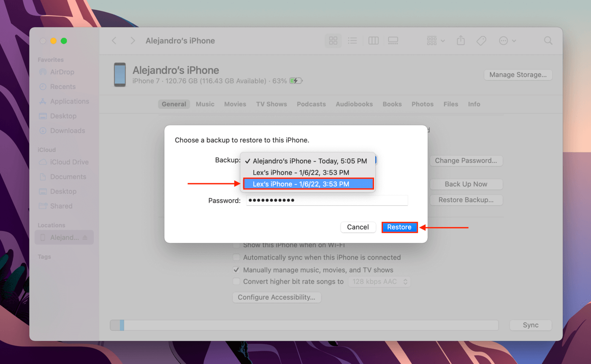Screen dimensions: 591x364
Task: Open the Files tab
Action: pos(451,104)
